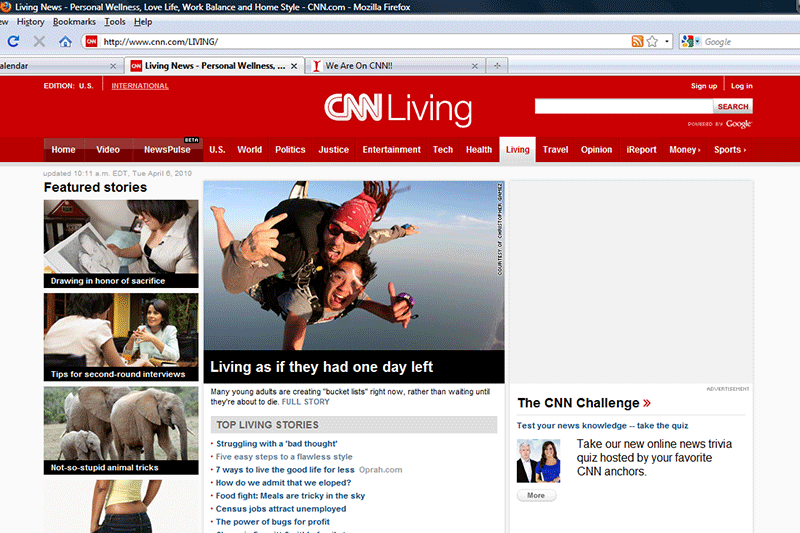Click the Sign up link

704,86
